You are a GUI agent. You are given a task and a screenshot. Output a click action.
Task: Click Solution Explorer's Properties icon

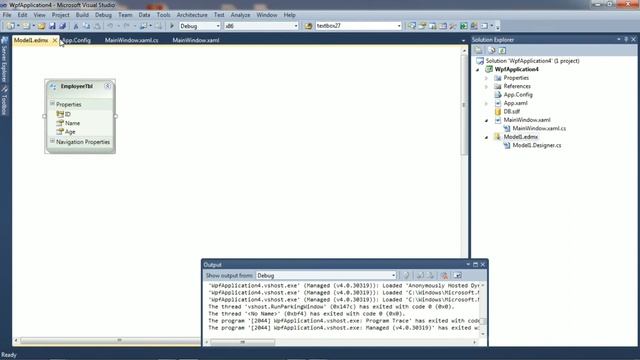coord(479,50)
